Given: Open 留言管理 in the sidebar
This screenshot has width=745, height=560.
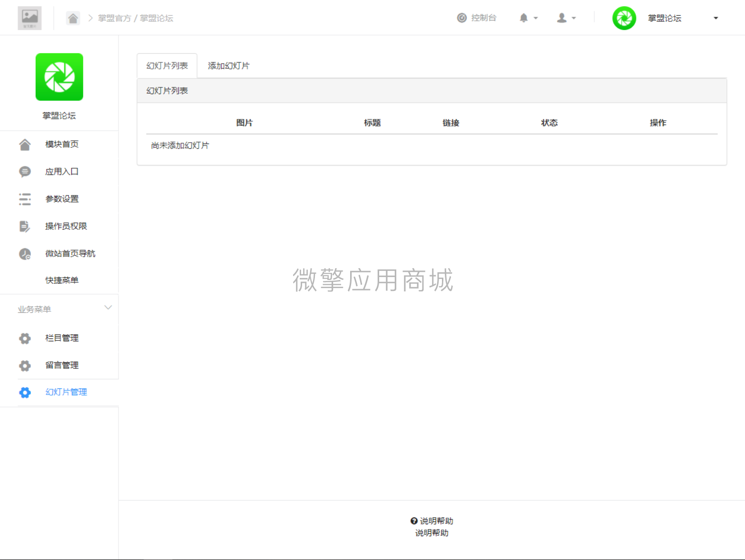Looking at the screenshot, I should [62, 366].
